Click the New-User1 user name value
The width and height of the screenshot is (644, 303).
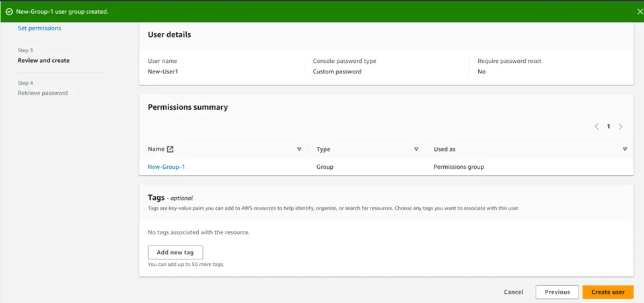point(162,71)
